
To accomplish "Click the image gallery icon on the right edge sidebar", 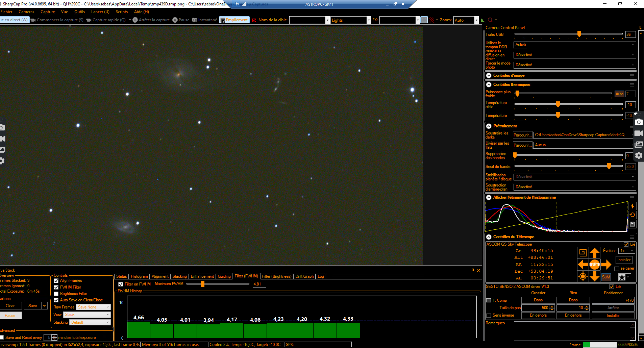I will [x=639, y=144].
